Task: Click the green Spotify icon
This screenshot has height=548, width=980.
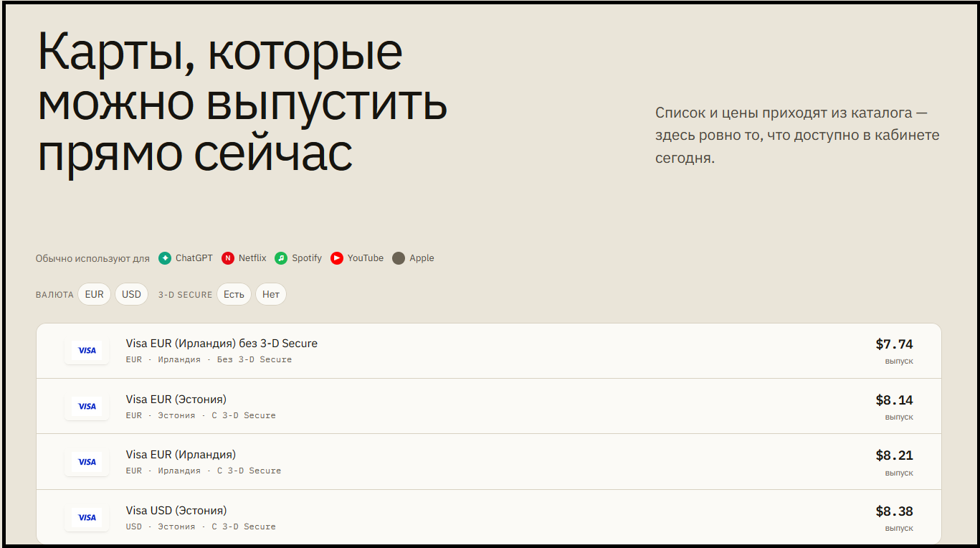Action: coord(281,258)
